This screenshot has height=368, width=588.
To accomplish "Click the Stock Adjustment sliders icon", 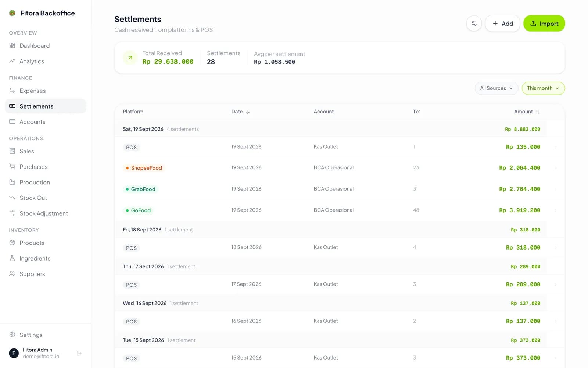I will click(12, 213).
